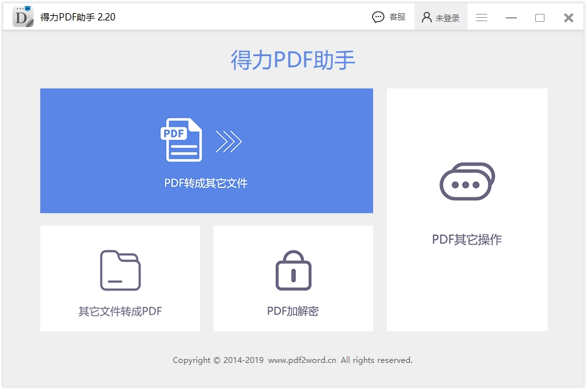The image size is (588, 390).
Task: Click the folder icon for file conversion
Action: (121, 271)
